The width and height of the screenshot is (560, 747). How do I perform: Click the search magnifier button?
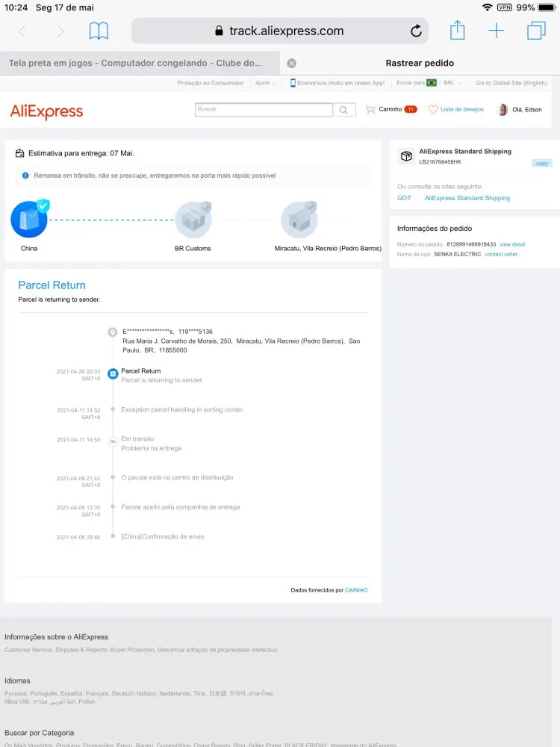(343, 110)
